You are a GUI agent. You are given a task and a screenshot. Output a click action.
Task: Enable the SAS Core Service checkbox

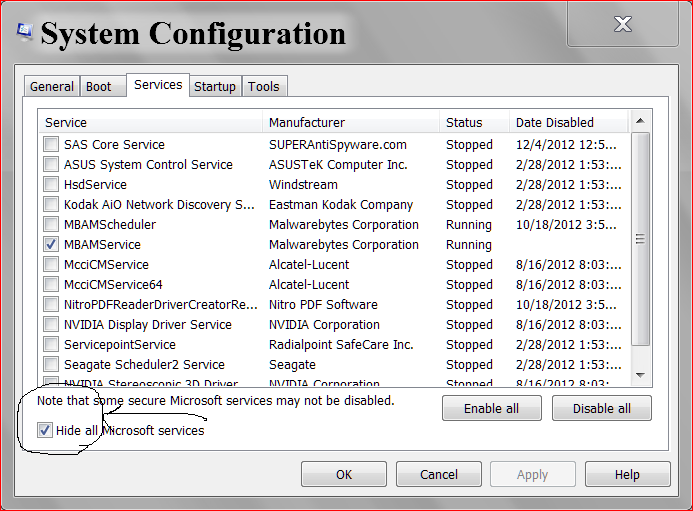point(51,144)
